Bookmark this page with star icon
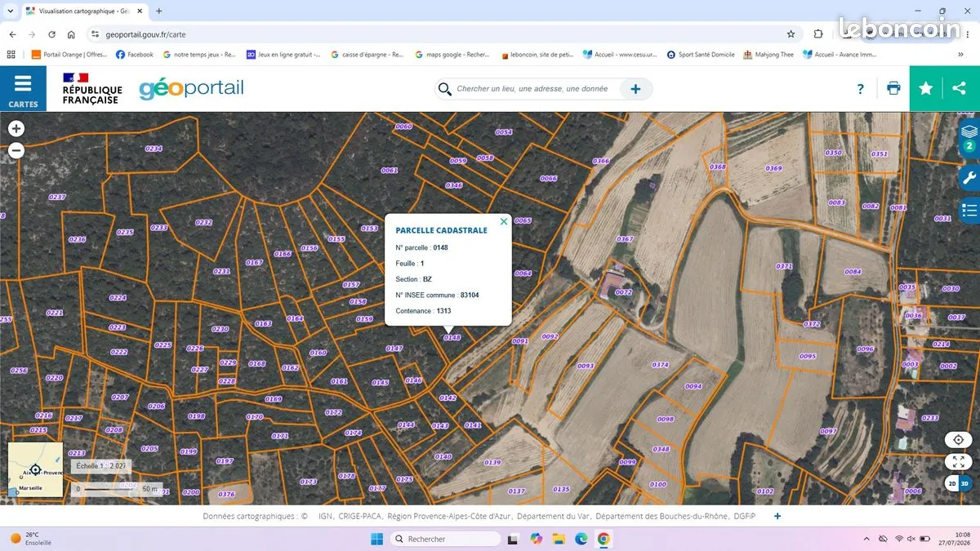This screenshot has height=551, width=980. [x=791, y=34]
